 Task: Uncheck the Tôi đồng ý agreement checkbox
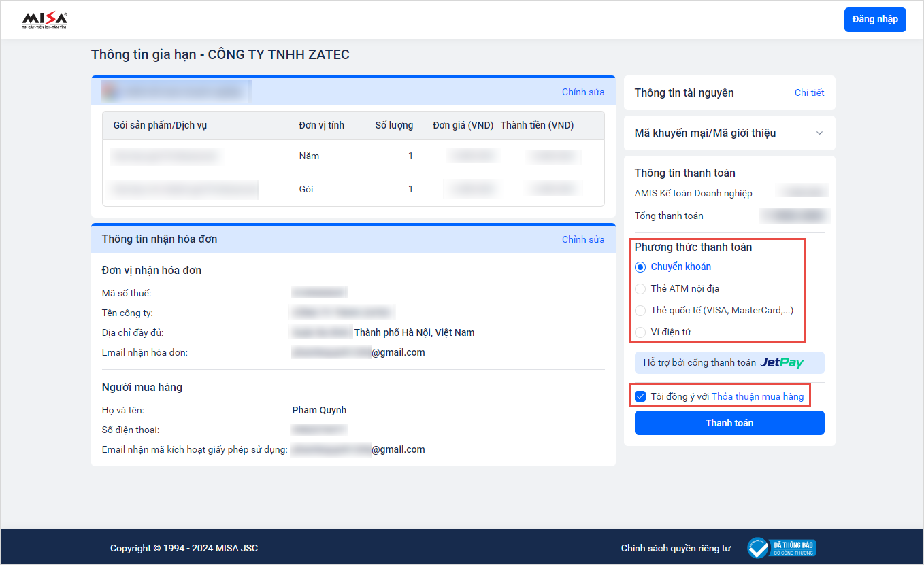tap(640, 396)
